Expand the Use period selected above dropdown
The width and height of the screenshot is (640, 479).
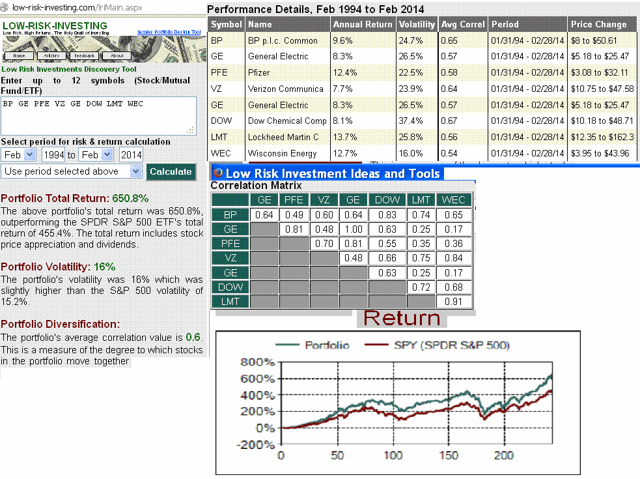(71, 171)
